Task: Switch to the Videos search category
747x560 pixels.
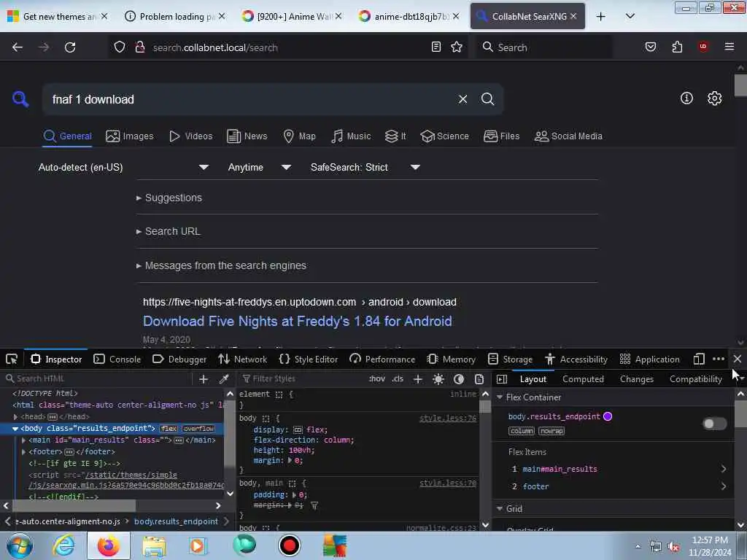Action: 190,136
